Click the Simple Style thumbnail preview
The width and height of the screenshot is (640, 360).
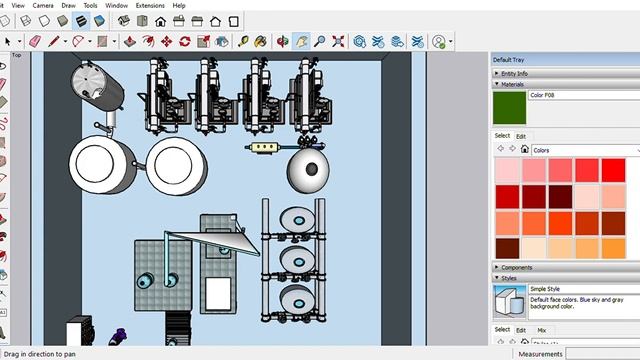point(510,302)
